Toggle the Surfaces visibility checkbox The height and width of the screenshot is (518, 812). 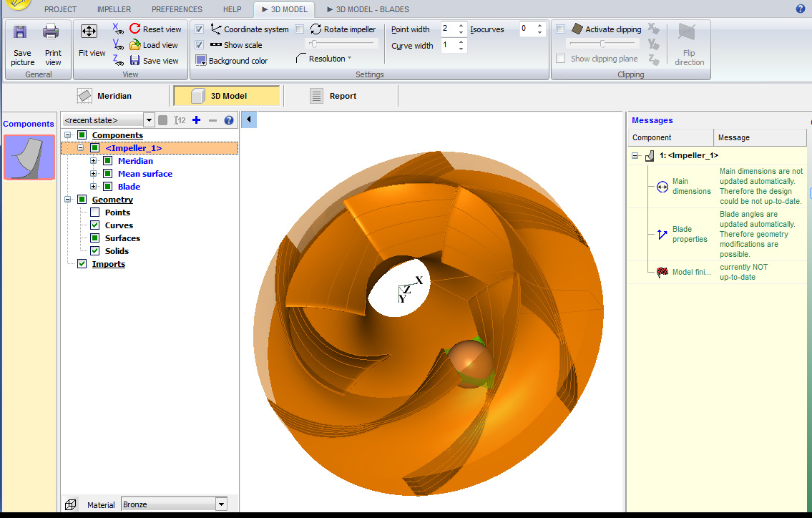94,238
